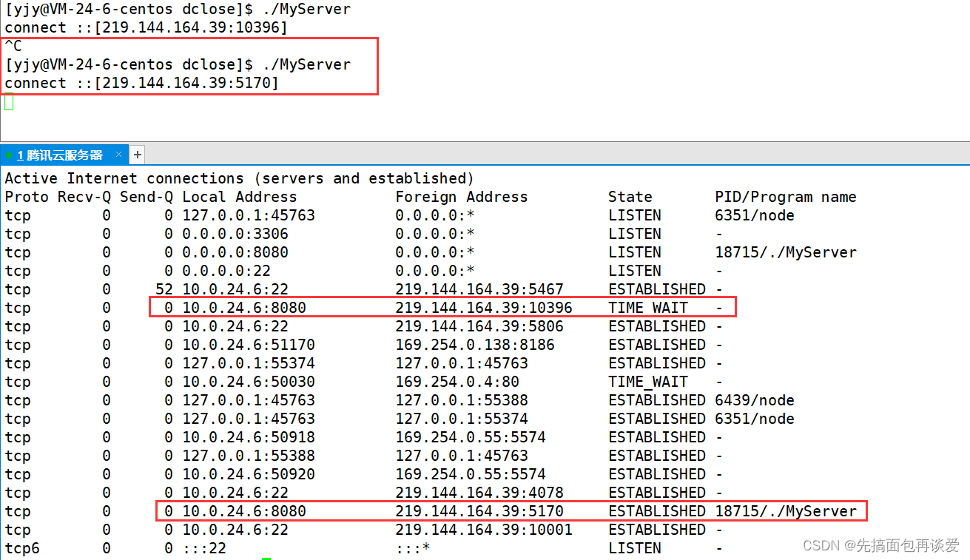Click foreign address 169.254.0.138:8186
Viewport: 970px width, 560px height.
(x=475, y=345)
